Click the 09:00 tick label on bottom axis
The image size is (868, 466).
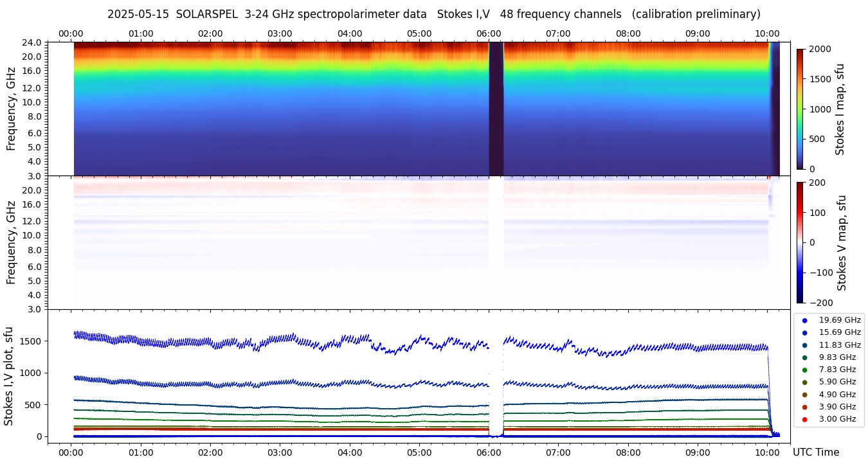698,452
